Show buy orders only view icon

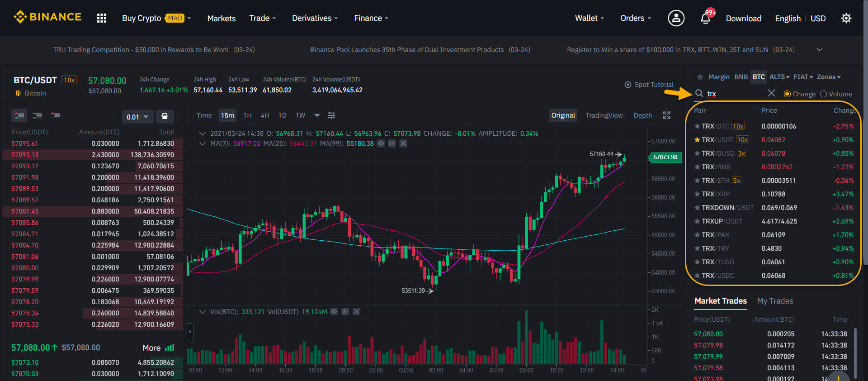[37, 115]
